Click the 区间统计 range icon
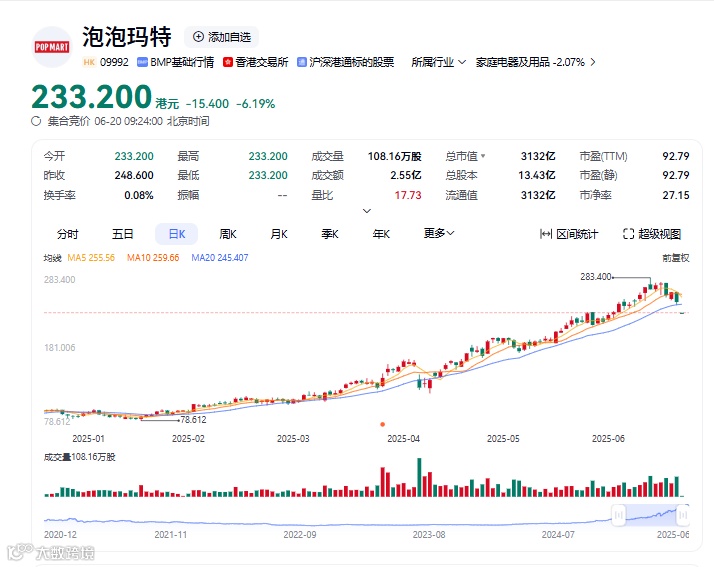 click(546, 234)
